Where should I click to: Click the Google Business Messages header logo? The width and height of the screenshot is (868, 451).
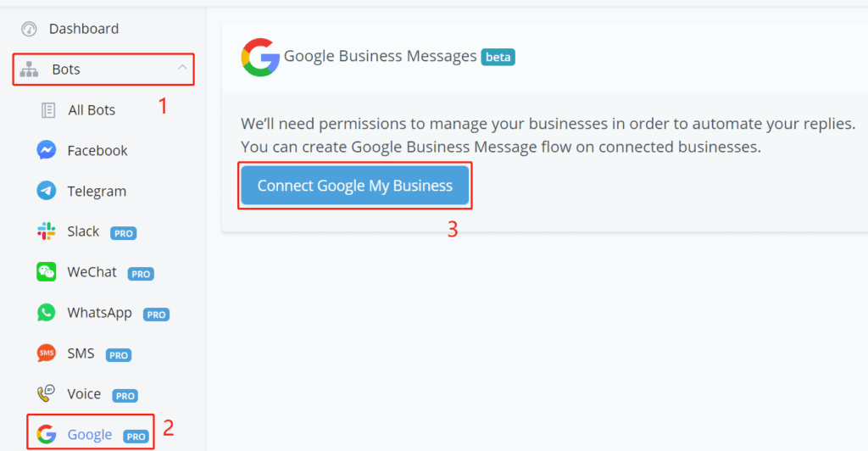coord(260,58)
